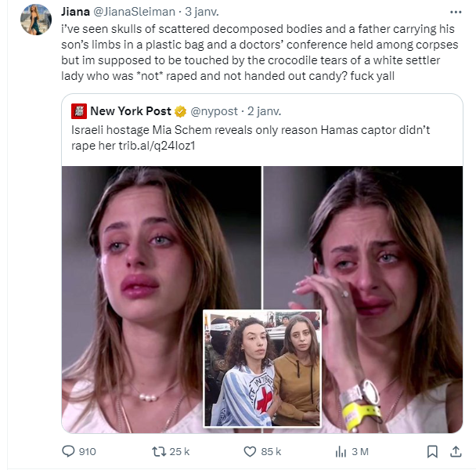Bookmark this tweet

pyautogui.click(x=432, y=451)
